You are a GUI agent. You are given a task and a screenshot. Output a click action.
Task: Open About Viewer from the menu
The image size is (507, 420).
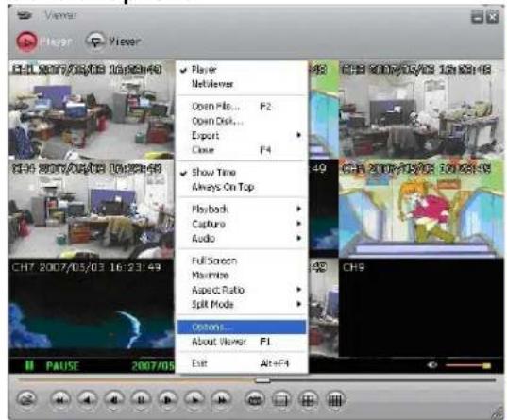pyautogui.click(x=242, y=342)
